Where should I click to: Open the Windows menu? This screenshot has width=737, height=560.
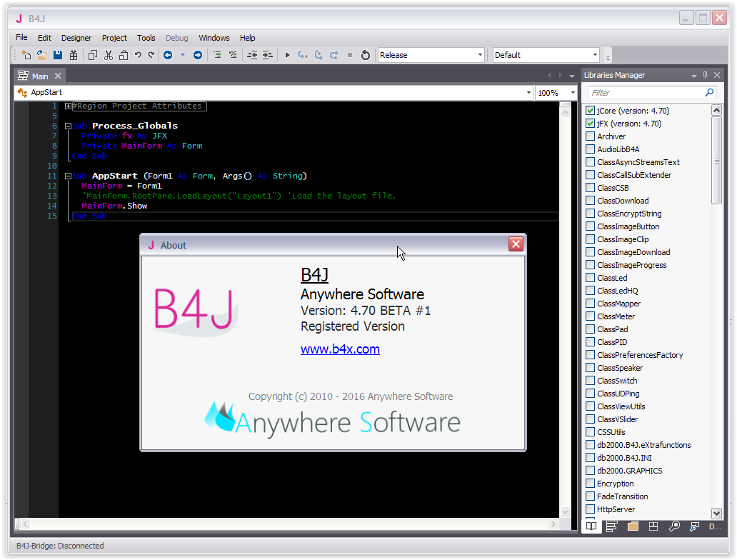[x=214, y=38]
